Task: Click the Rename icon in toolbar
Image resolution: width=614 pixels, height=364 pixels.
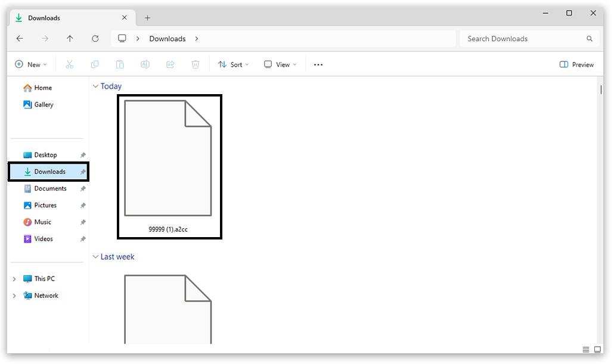Action: 145,64
